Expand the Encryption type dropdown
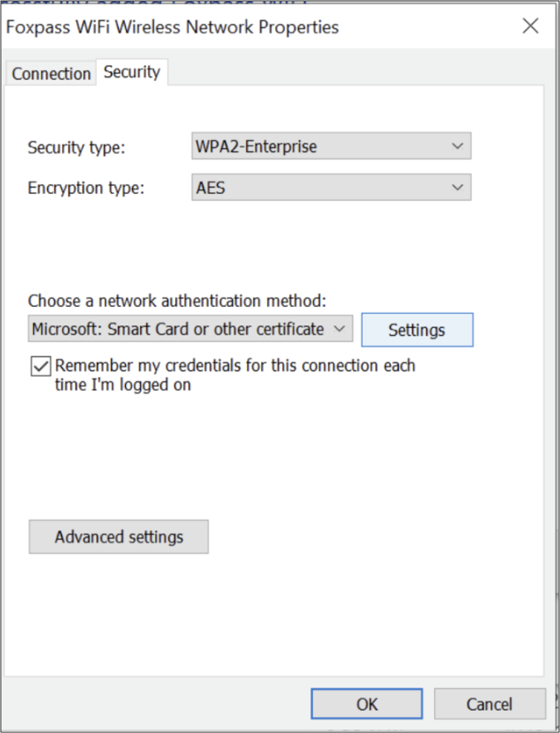 pyautogui.click(x=331, y=187)
